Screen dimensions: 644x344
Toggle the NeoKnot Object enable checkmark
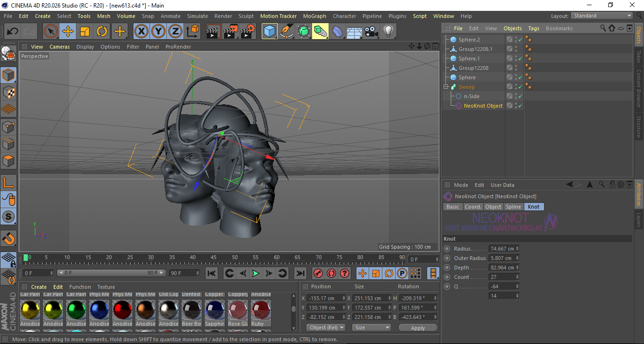(520, 106)
